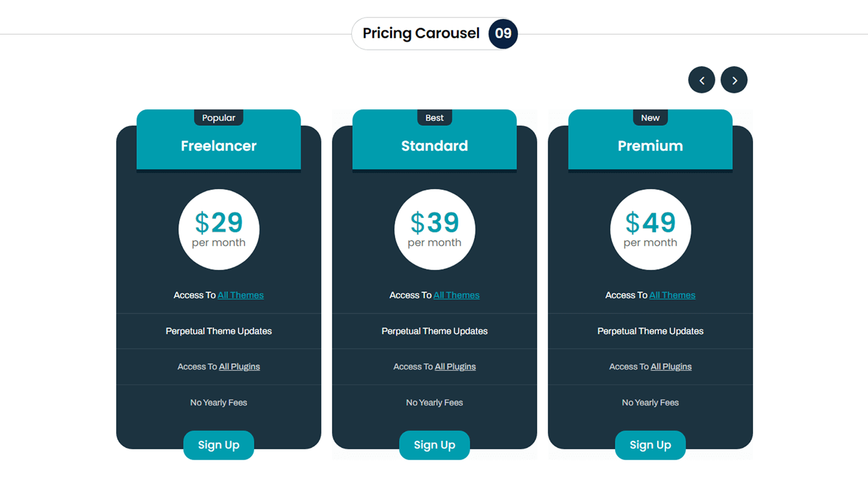Open All Themes link in Premium card
The width and height of the screenshot is (868, 484).
(672, 295)
